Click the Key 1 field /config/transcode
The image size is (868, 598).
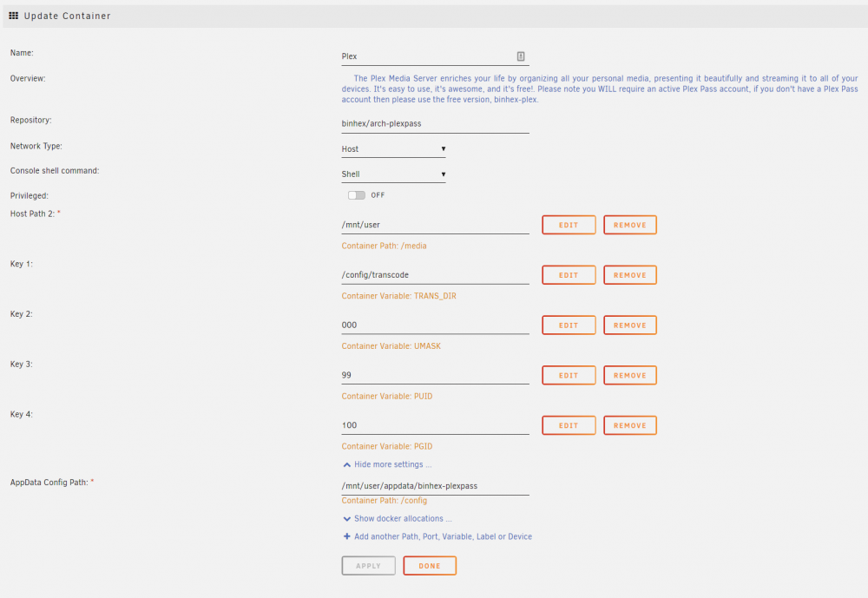pyautogui.click(x=435, y=275)
